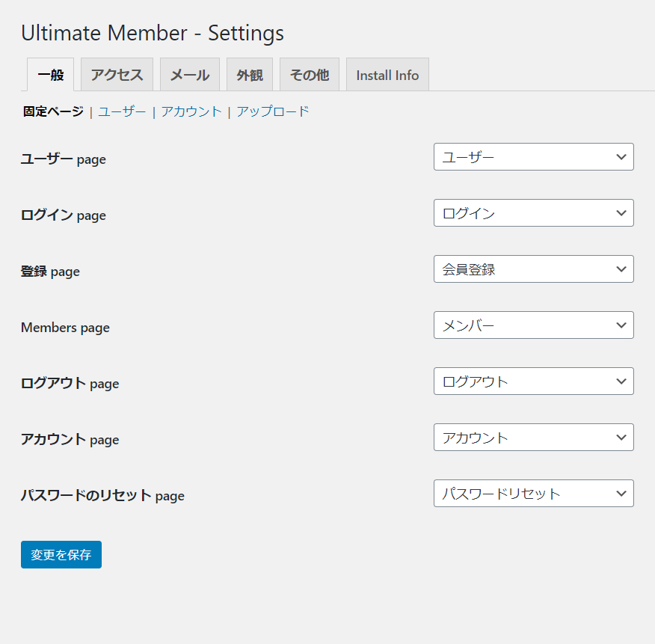Select the 一般 tab
The height and width of the screenshot is (644, 655).
tap(51, 74)
